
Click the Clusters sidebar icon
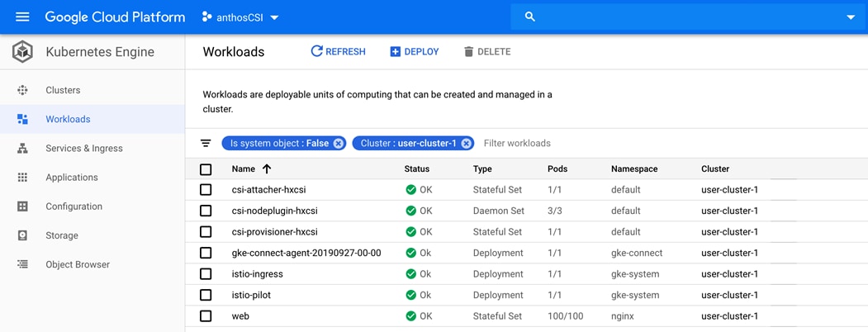(x=22, y=90)
